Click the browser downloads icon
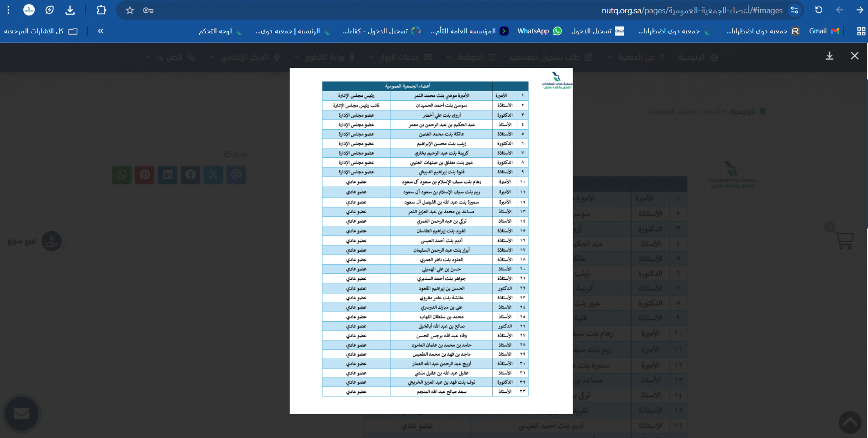The height and width of the screenshot is (438, 868). tap(70, 10)
